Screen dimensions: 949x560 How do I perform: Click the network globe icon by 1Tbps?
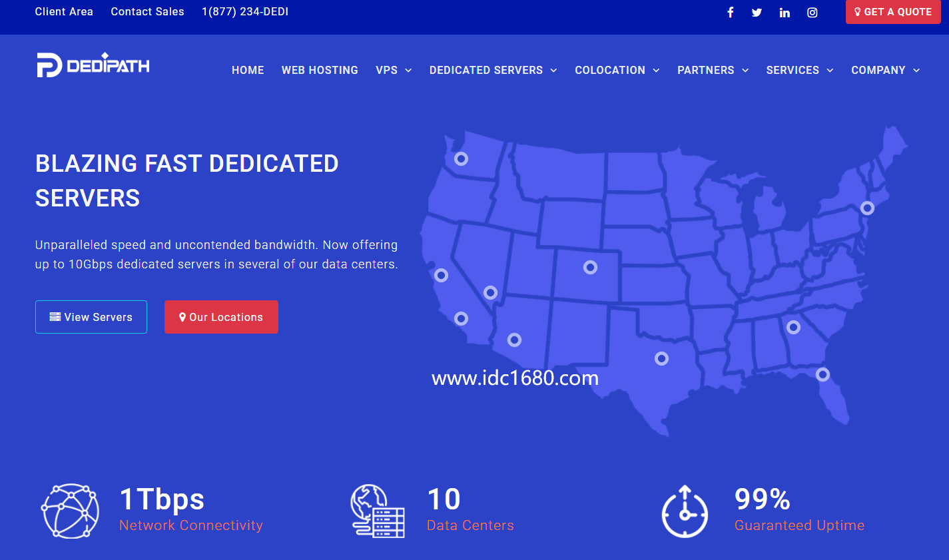[x=71, y=511]
